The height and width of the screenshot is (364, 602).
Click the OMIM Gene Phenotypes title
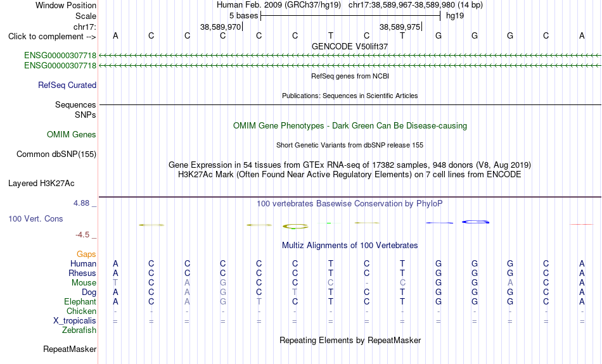coord(350,126)
